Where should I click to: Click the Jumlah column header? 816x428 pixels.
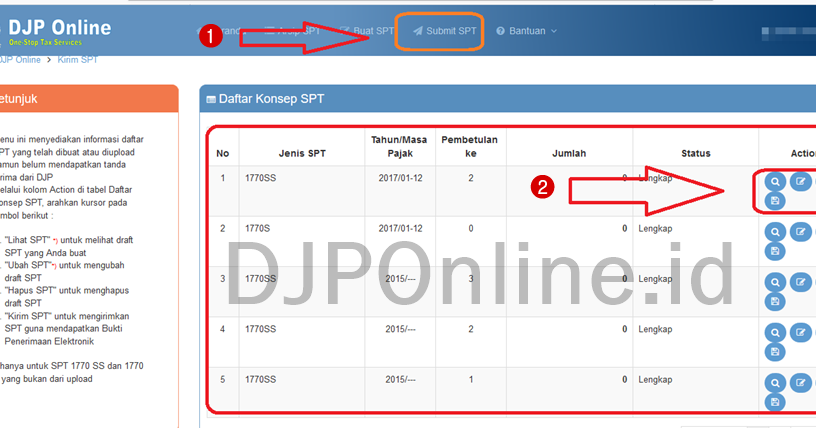(569, 153)
